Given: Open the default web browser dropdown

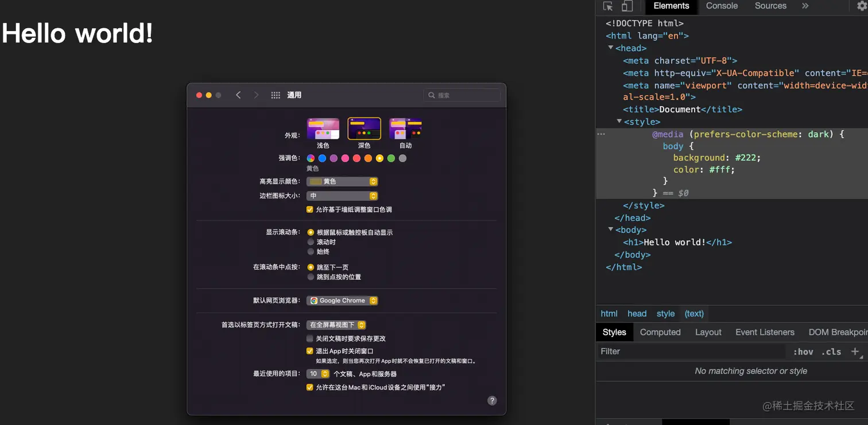Looking at the screenshot, I should 342,301.
